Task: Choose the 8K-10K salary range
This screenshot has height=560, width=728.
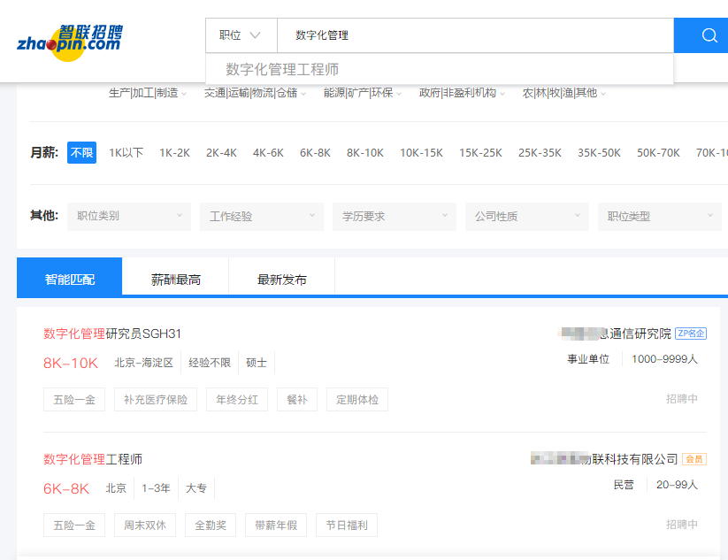Action: 365,153
